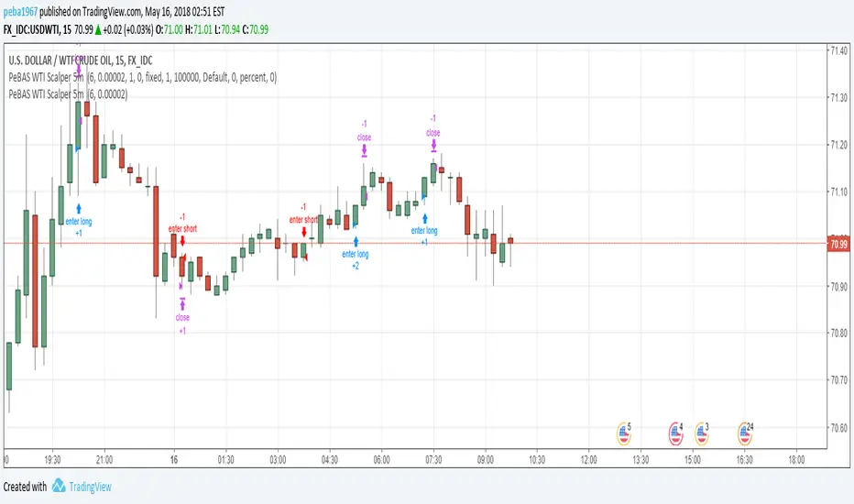Click the purple down arrow over chart title
Viewport: 854px width, 504px height.
click(x=79, y=70)
